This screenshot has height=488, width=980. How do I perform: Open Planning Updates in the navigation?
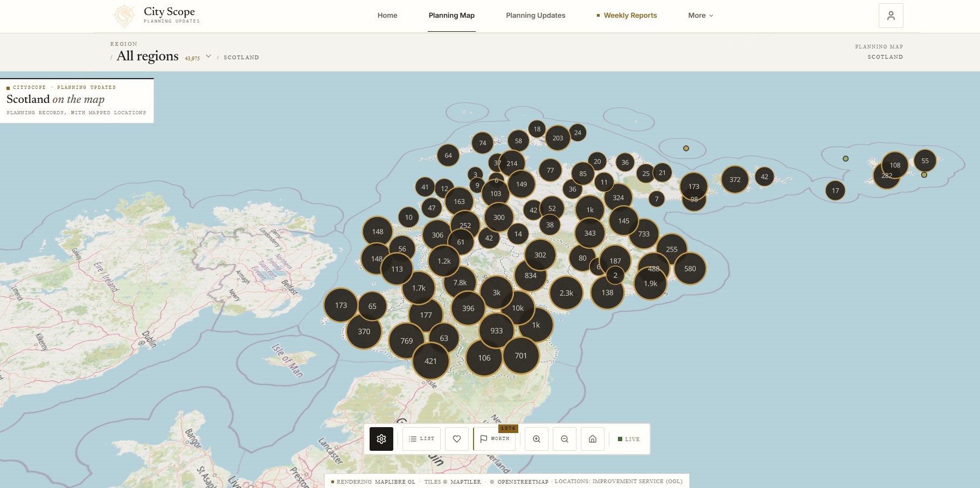(x=536, y=15)
